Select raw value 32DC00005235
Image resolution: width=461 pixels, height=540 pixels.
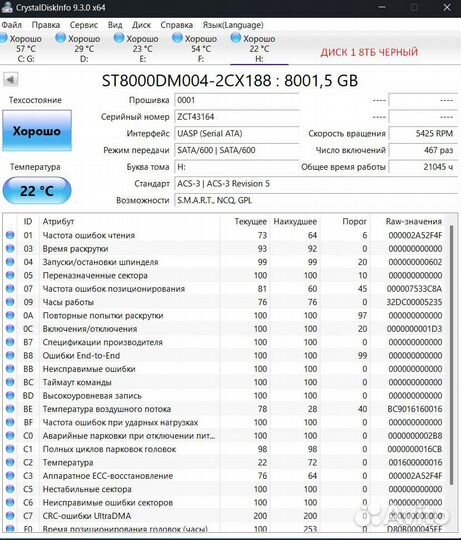[414, 302]
